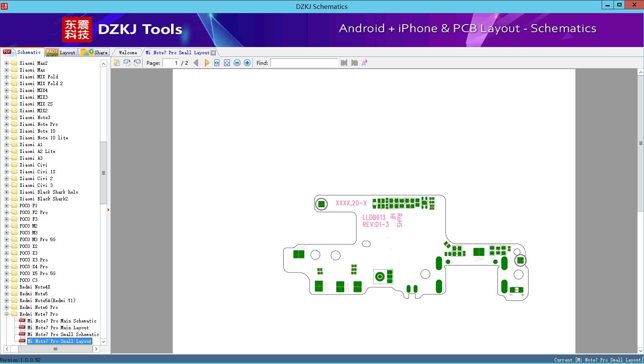Click tree panel horizontal scroll left arrow
644x364 pixels.
point(7,349)
